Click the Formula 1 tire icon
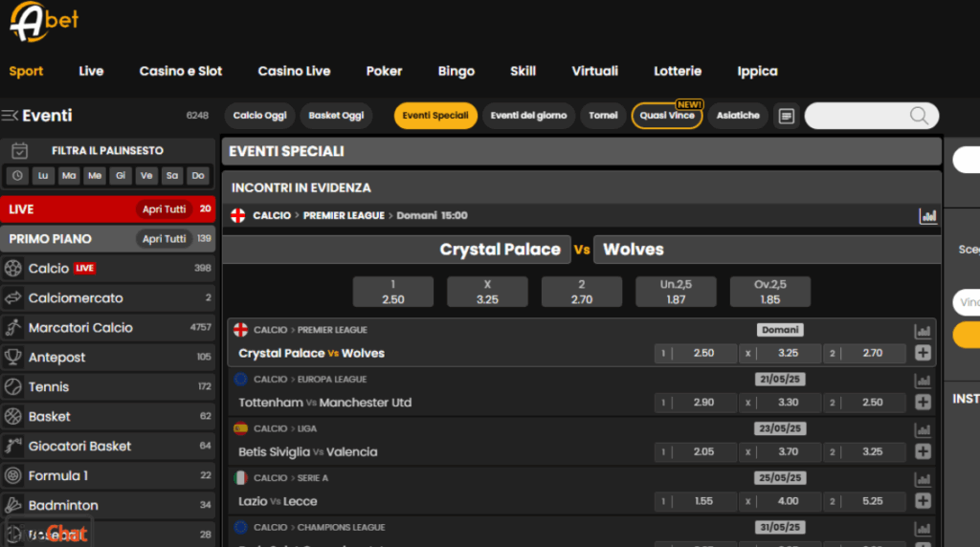This screenshot has height=547, width=980. (12, 476)
